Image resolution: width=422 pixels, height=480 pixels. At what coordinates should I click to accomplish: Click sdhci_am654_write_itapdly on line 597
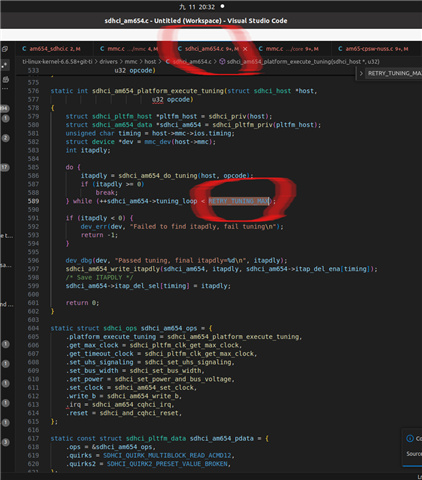(x=113, y=269)
